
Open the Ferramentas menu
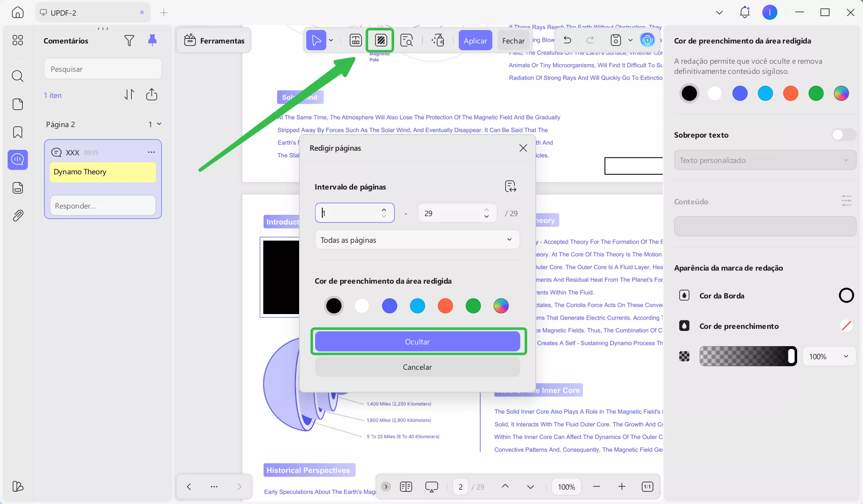[214, 41]
